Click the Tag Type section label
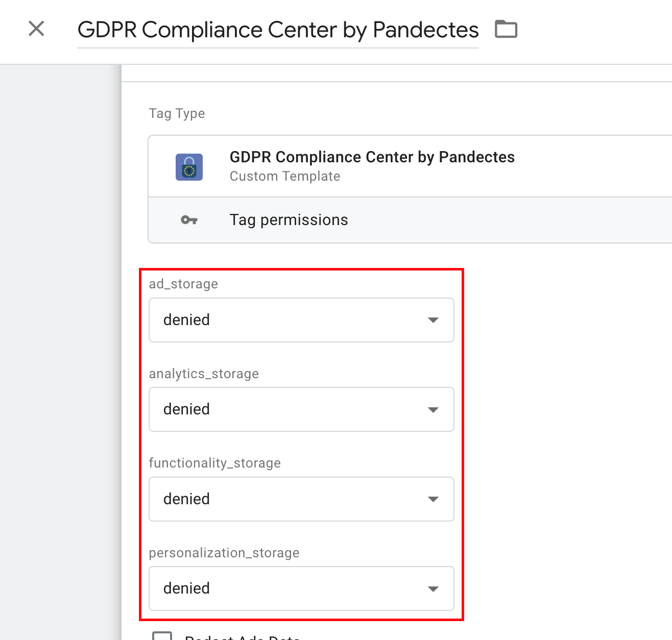The width and height of the screenshot is (672, 640). click(177, 113)
